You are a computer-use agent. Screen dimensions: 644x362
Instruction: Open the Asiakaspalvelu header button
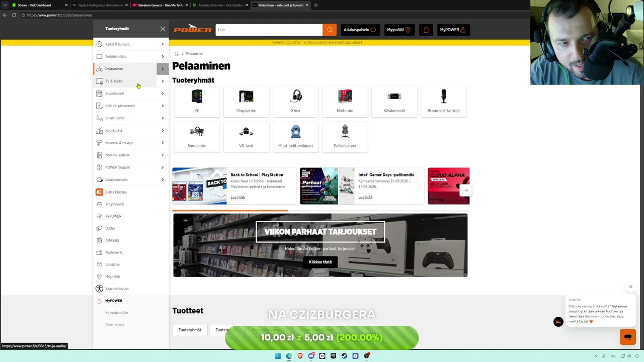pyautogui.click(x=360, y=30)
